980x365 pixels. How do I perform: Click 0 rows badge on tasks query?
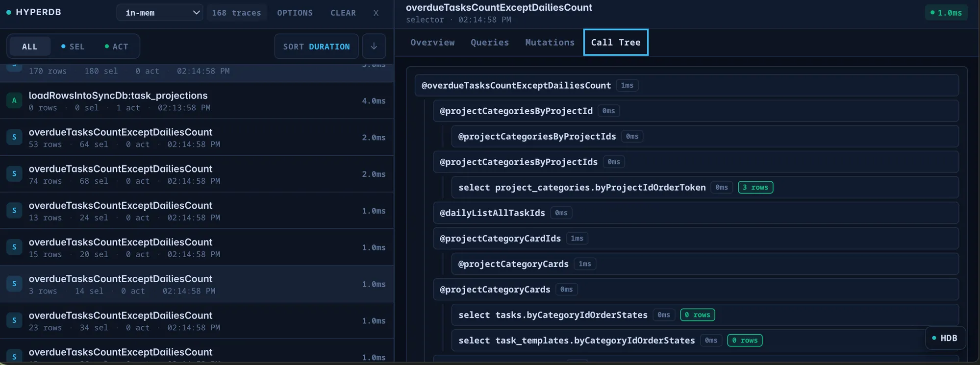pyautogui.click(x=697, y=315)
